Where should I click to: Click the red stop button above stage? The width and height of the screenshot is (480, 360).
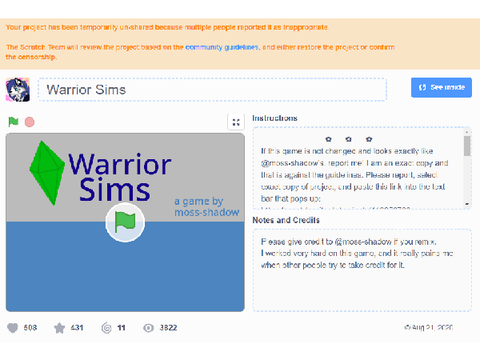30,122
